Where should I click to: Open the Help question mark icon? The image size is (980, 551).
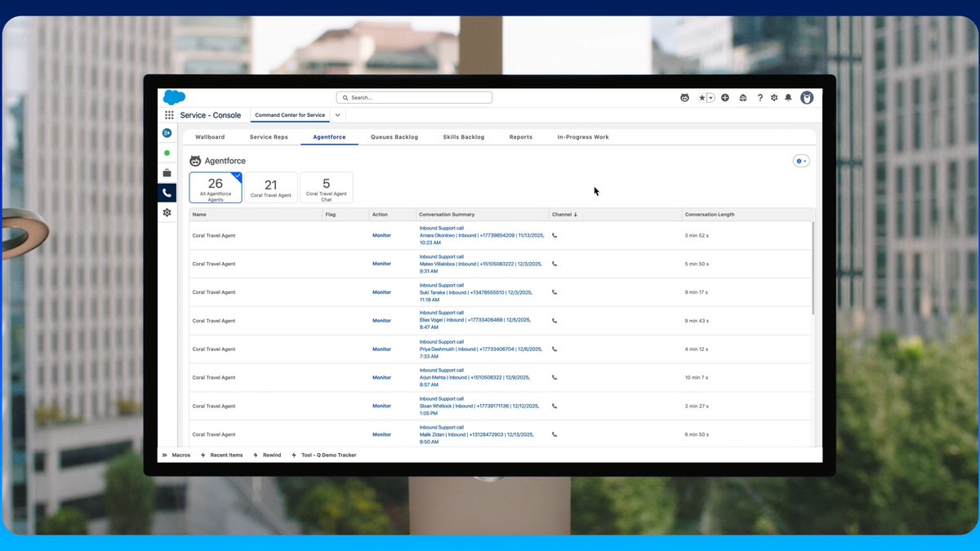tap(759, 98)
